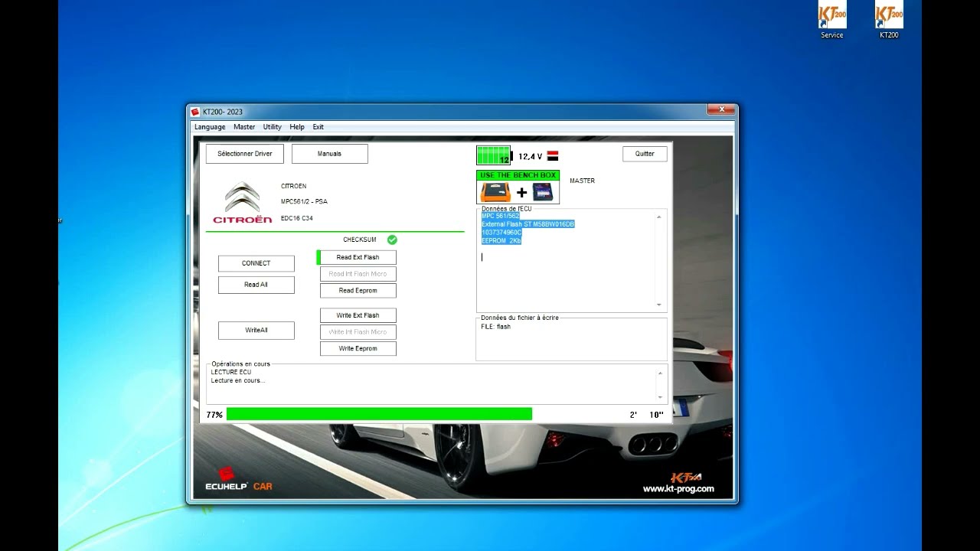Click the Write Ext Flash button
Screen dimensions: 980x551
click(358, 315)
